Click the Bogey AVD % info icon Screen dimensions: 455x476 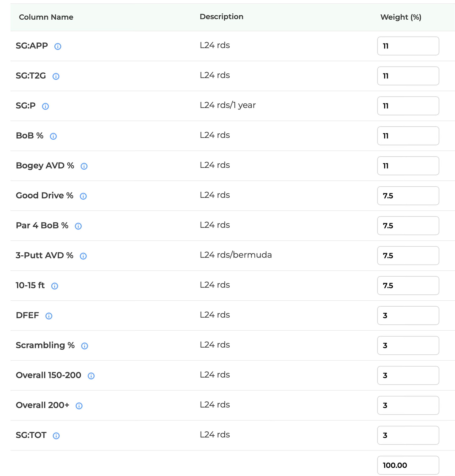(84, 166)
